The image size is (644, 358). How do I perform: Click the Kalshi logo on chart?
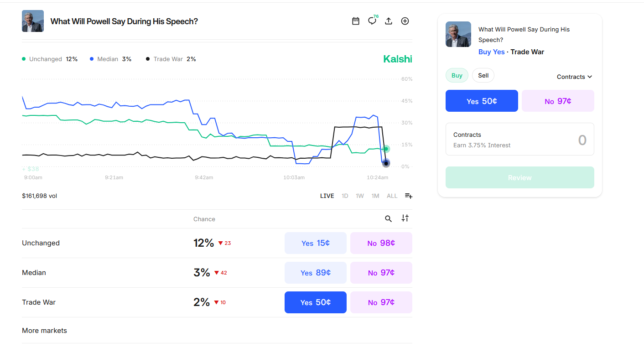(x=397, y=59)
